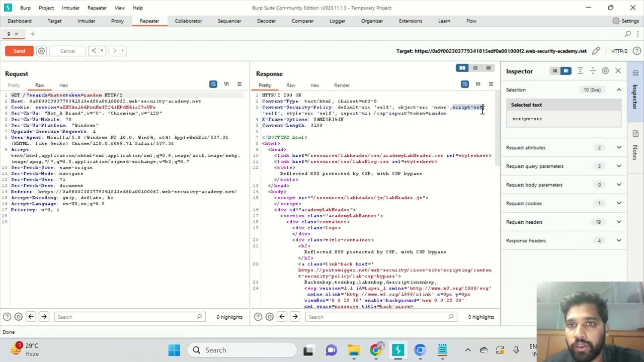Open history back dropdown arrow
This screenshot has width=644, height=362.
click(x=102, y=51)
